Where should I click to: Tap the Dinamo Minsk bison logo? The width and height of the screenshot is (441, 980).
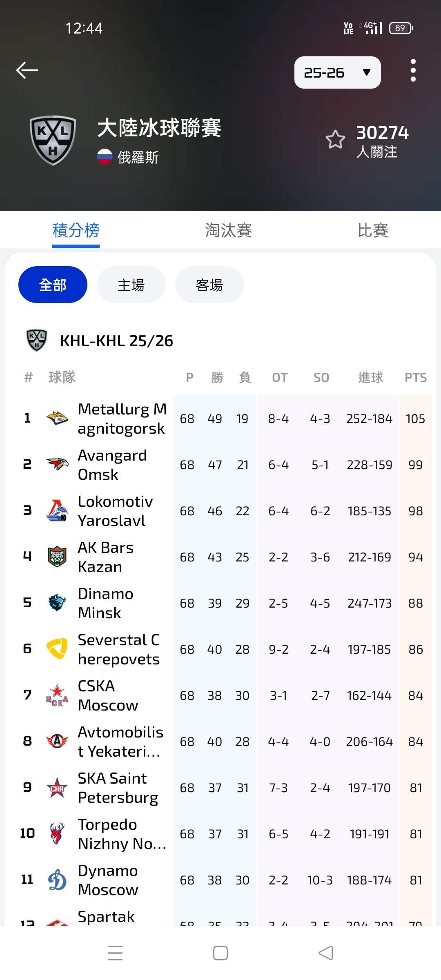tap(57, 603)
